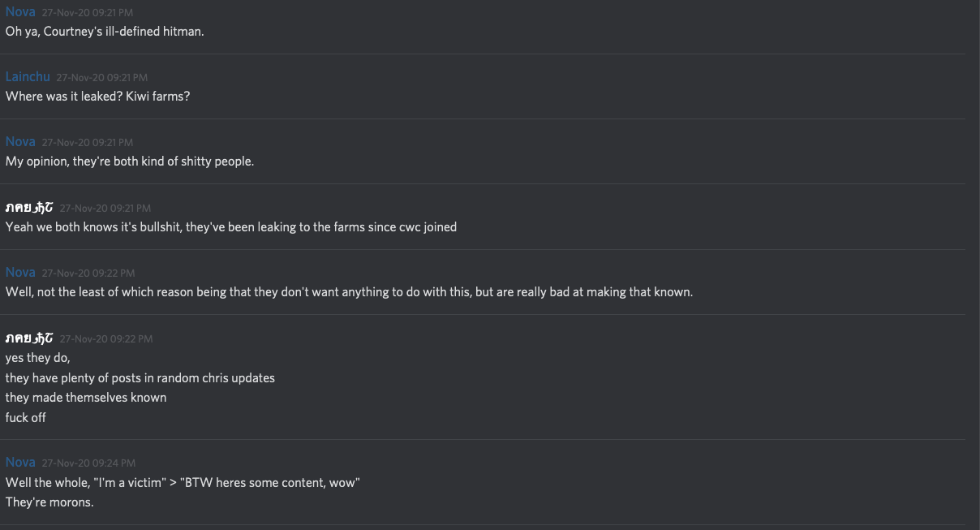980x530 pixels.
Task: Click the message "Oh ya, Courtney's ill-defined hitman."
Action: 105,32
